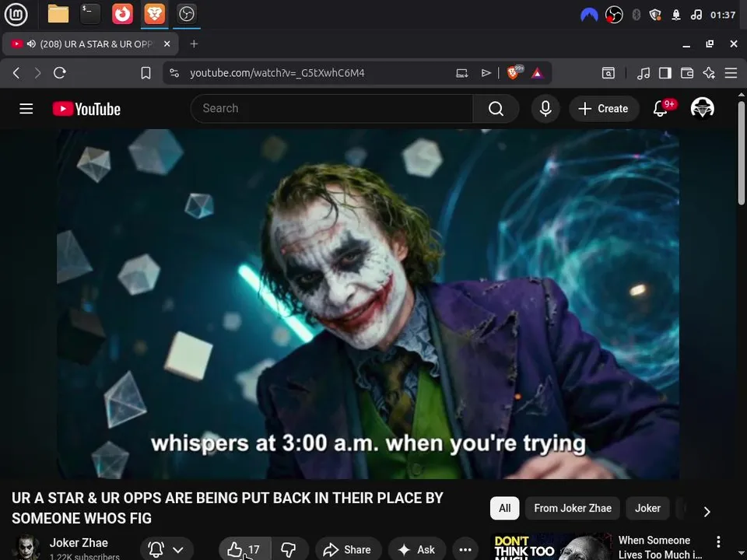
Task: Click the Share button
Action: pos(349,550)
